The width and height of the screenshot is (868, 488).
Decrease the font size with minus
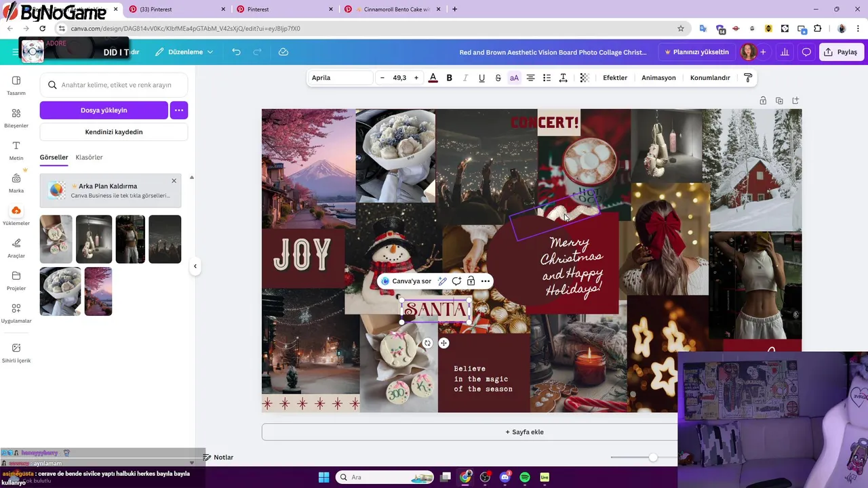pyautogui.click(x=382, y=78)
